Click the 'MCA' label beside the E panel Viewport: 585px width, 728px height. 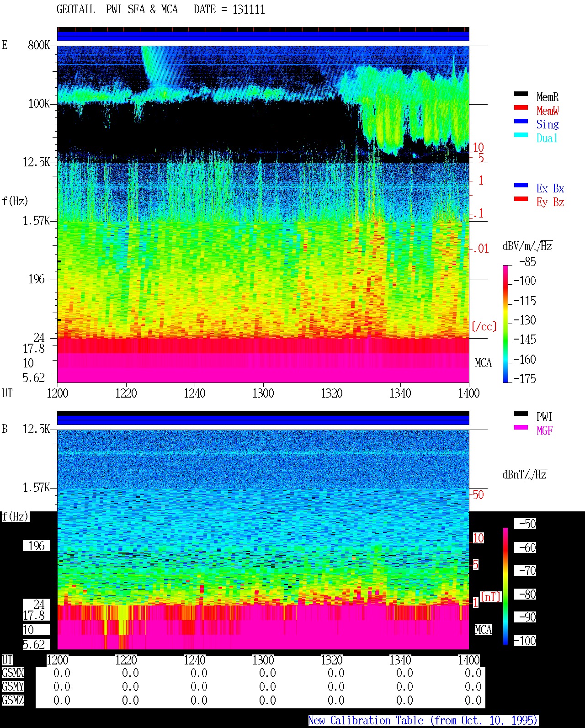click(484, 363)
